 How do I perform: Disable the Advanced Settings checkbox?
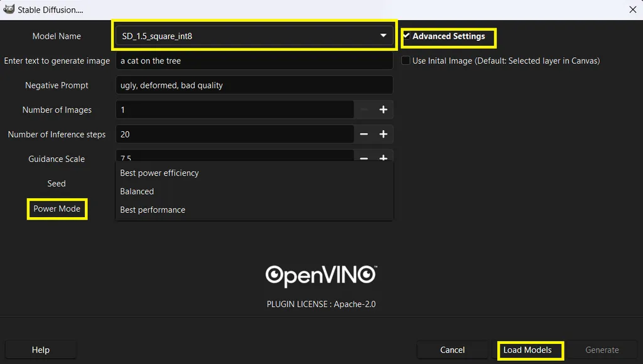[406, 36]
